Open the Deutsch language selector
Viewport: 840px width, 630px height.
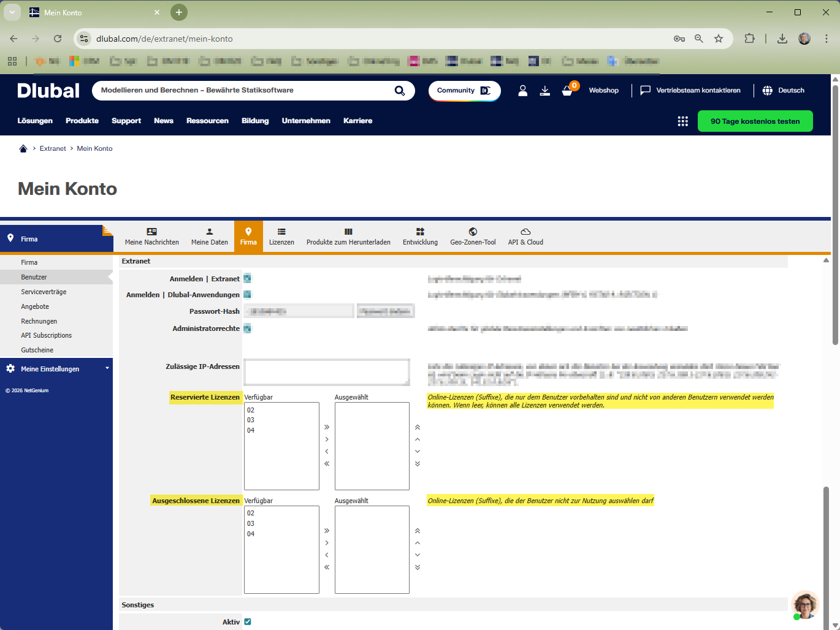784,91
